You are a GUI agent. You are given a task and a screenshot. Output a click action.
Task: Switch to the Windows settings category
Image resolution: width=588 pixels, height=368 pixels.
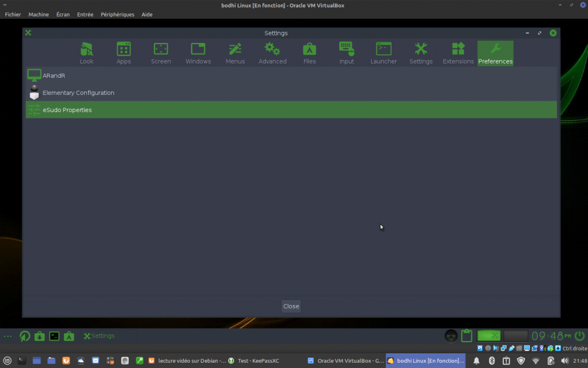(198, 53)
